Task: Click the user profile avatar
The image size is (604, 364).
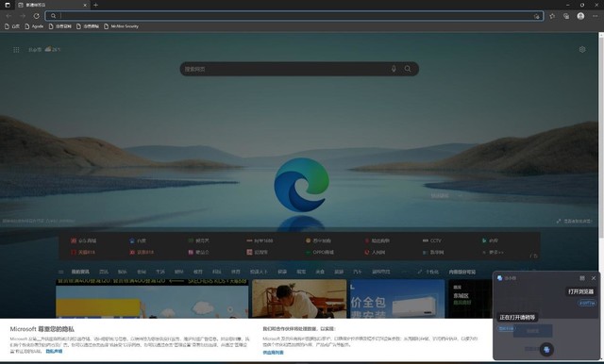Action: click(x=580, y=16)
